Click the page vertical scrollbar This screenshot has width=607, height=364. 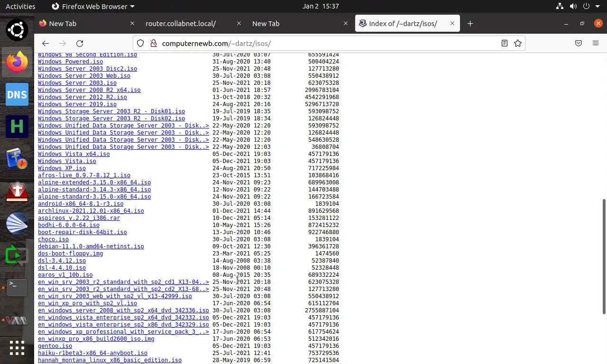tap(604, 256)
